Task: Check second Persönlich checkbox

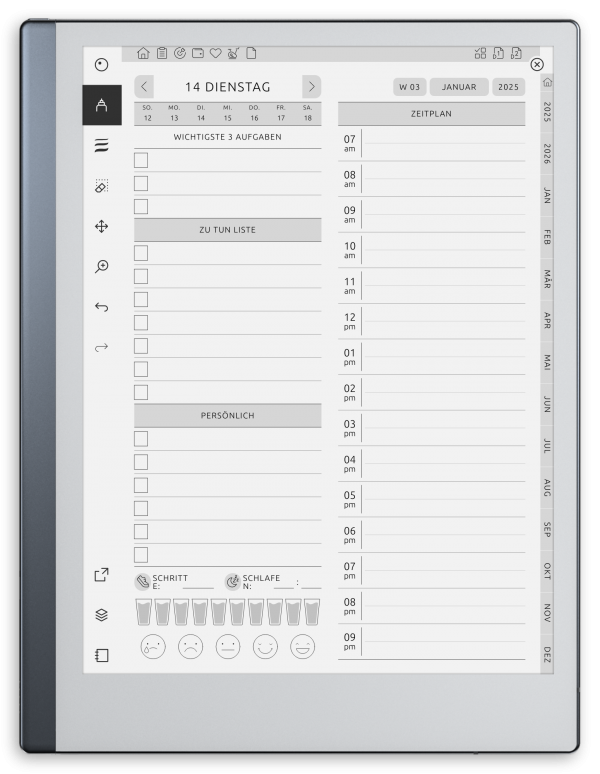Action: pyautogui.click(x=141, y=462)
